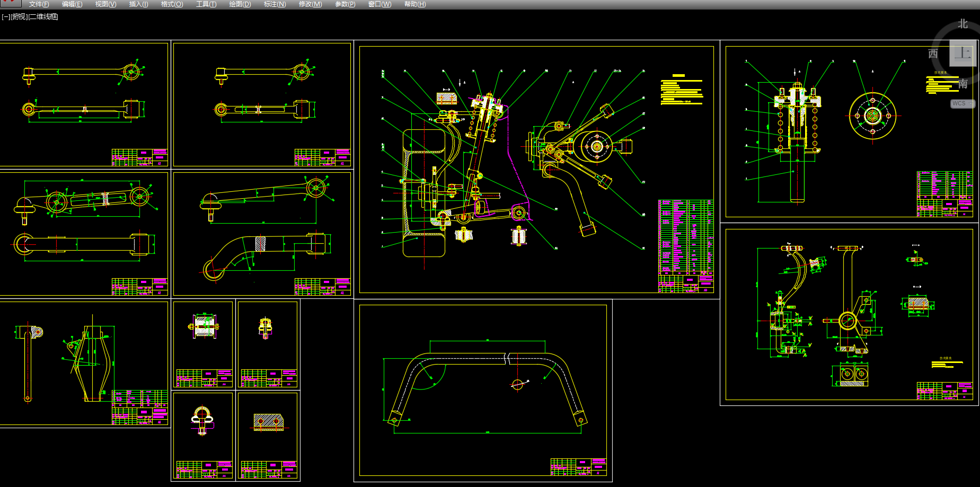This screenshot has width=980, height=487.
Task: Open the 编辑(E) menu
Action: 72,4
